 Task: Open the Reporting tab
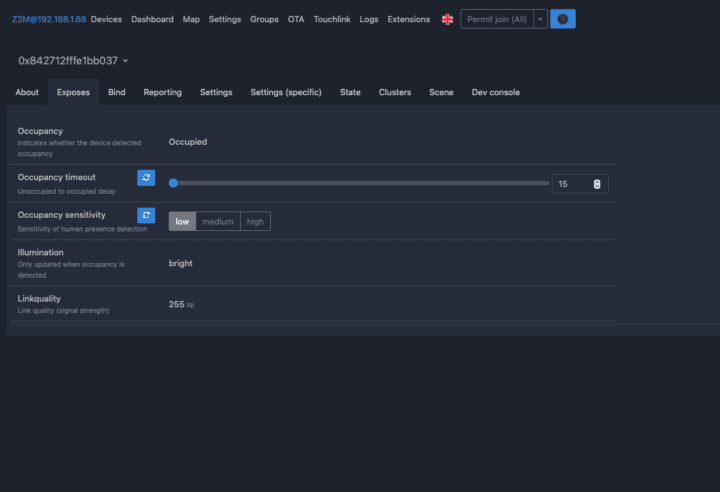[163, 93]
